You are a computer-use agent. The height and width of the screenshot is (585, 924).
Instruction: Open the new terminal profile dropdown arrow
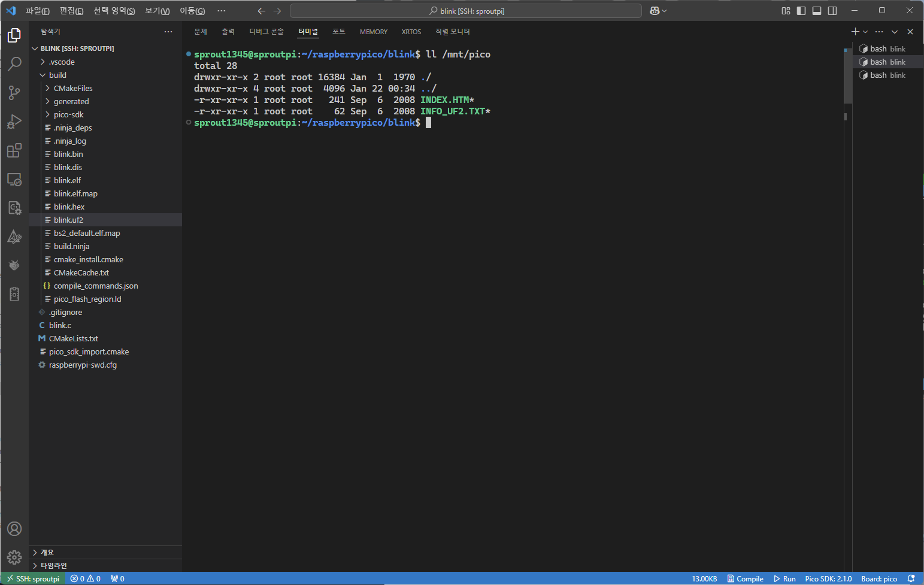[x=865, y=32]
